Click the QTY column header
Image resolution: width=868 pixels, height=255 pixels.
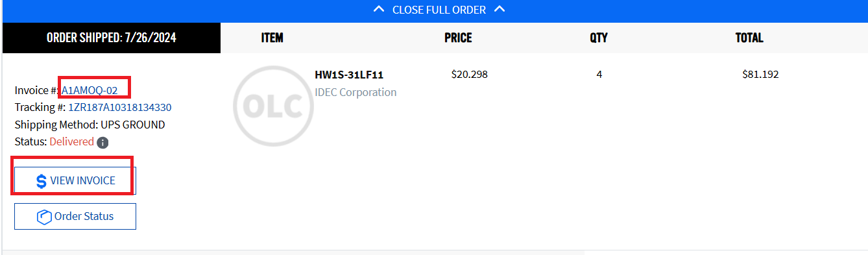[x=599, y=38]
